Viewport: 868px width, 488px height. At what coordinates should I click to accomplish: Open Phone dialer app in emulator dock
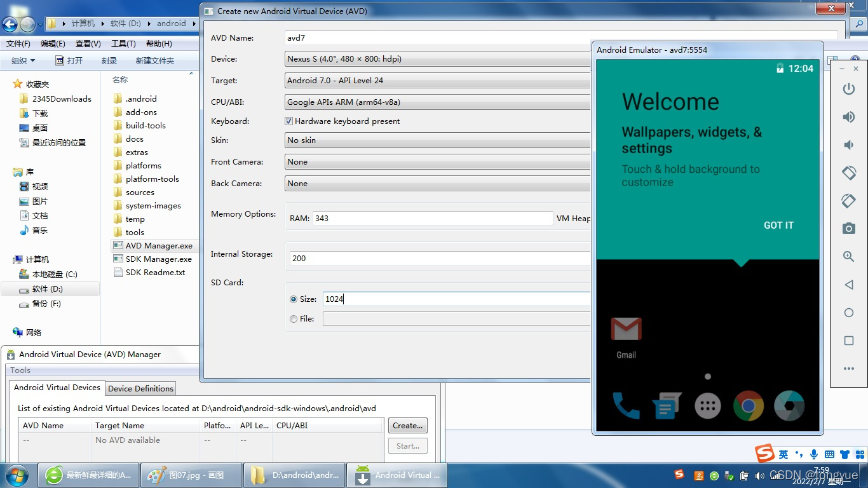(625, 405)
